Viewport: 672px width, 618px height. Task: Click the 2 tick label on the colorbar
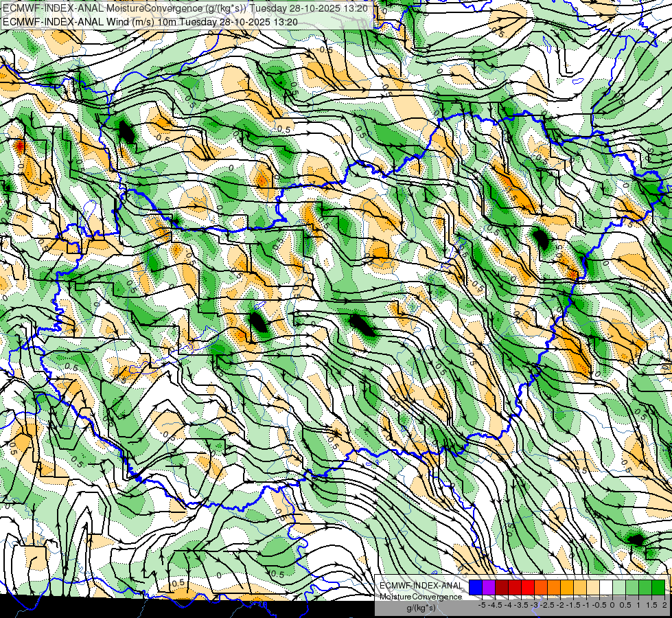pyautogui.click(x=664, y=605)
